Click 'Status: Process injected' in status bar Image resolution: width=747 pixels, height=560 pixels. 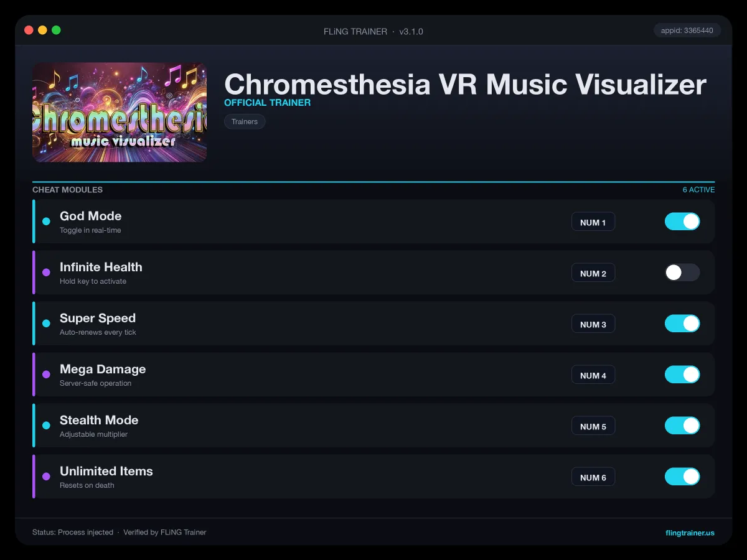(73, 533)
